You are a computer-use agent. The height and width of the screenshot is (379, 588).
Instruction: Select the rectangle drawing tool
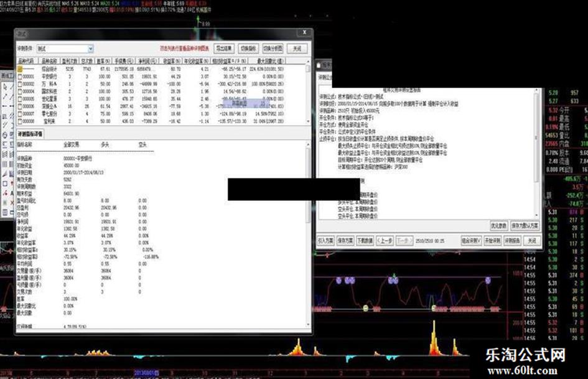[5, 184]
